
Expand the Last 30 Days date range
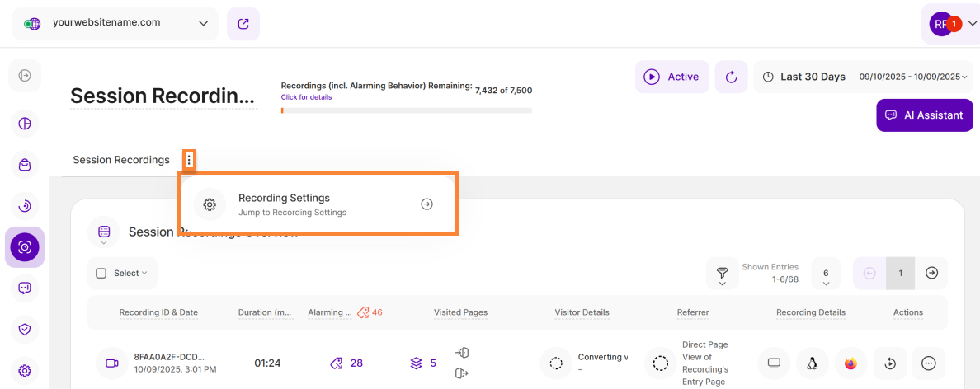click(x=863, y=77)
